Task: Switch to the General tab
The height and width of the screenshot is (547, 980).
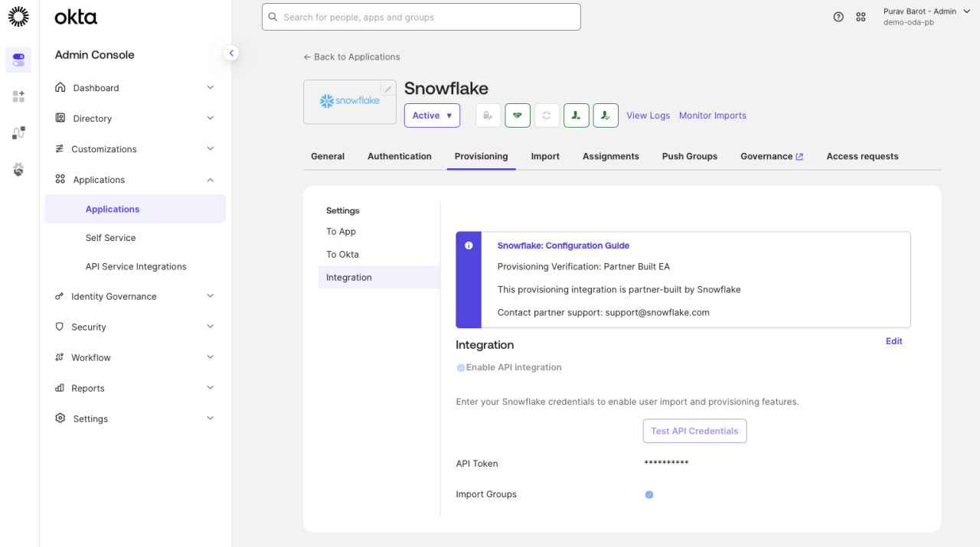Action: tap(328, 156)
